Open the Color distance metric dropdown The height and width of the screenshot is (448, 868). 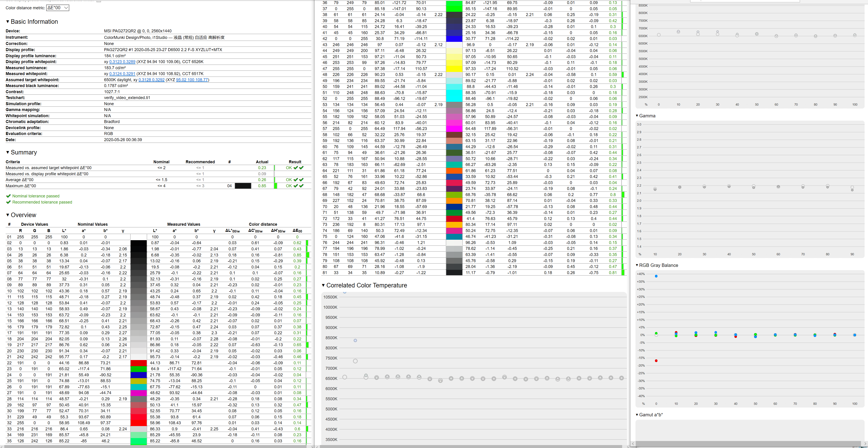[x=58, y=8]
